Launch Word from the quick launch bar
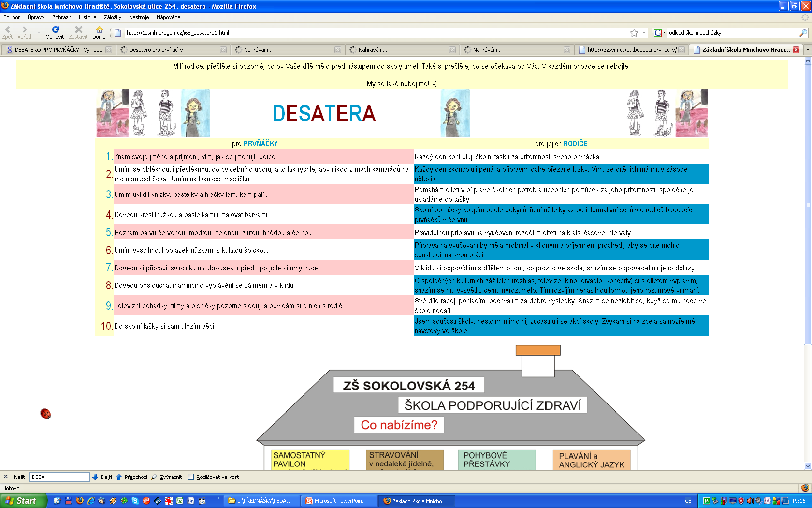Image resolution: width=812 pixels, height=508 pixels. pos(191,501)
